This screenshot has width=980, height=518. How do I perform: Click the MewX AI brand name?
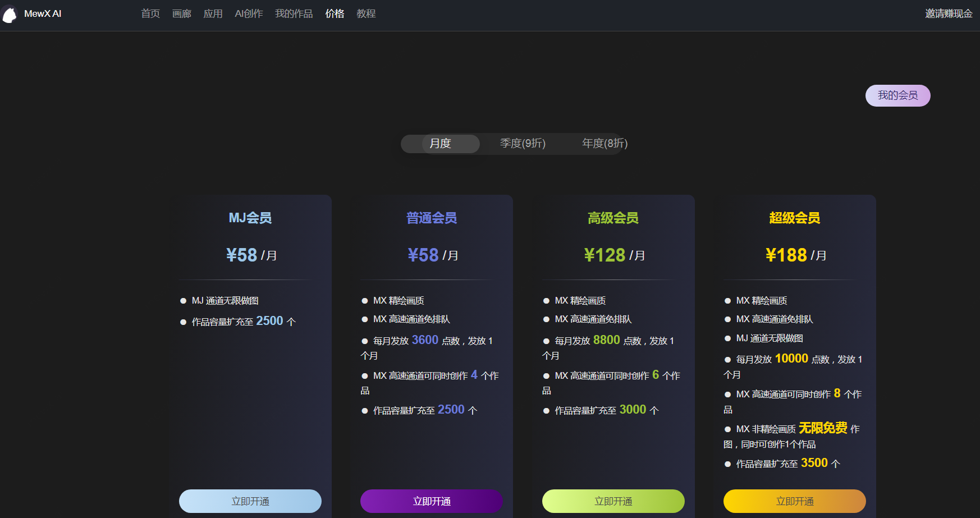[x=43, y=13]
